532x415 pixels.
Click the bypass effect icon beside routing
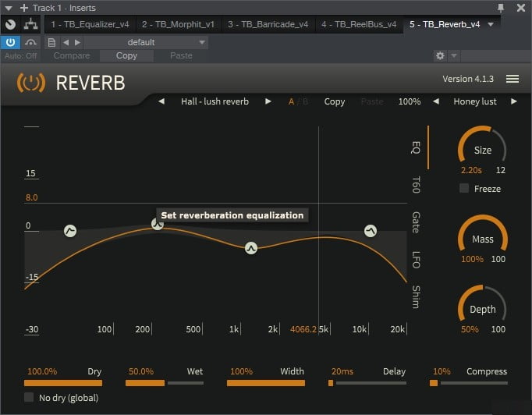[10, 24]
